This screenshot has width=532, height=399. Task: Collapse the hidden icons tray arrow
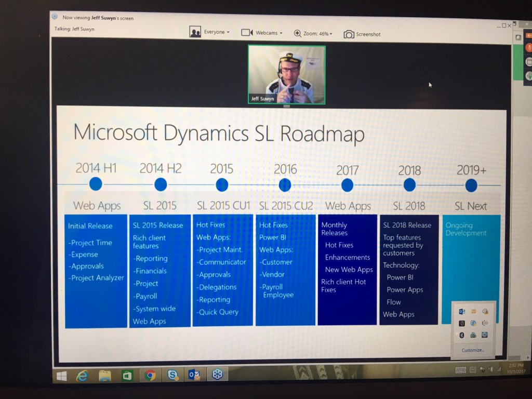point(473,370)
